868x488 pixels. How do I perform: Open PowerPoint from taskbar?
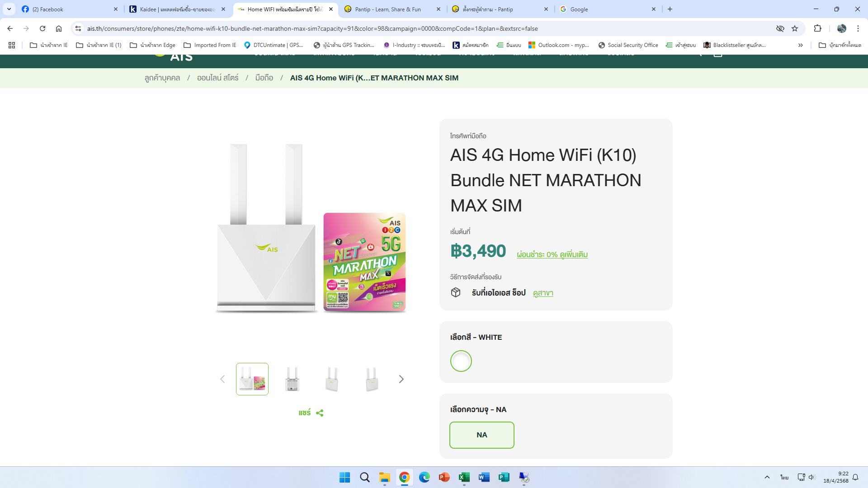pos(444,477)
